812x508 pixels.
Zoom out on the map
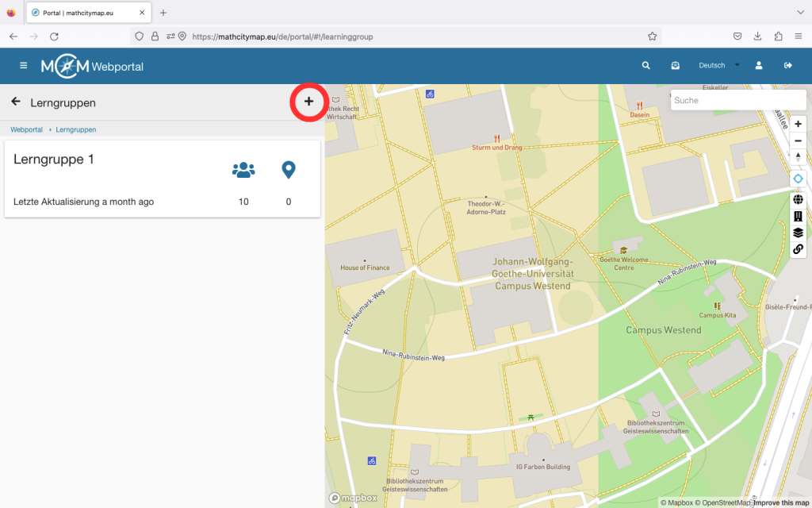click(x=798, y=140)
